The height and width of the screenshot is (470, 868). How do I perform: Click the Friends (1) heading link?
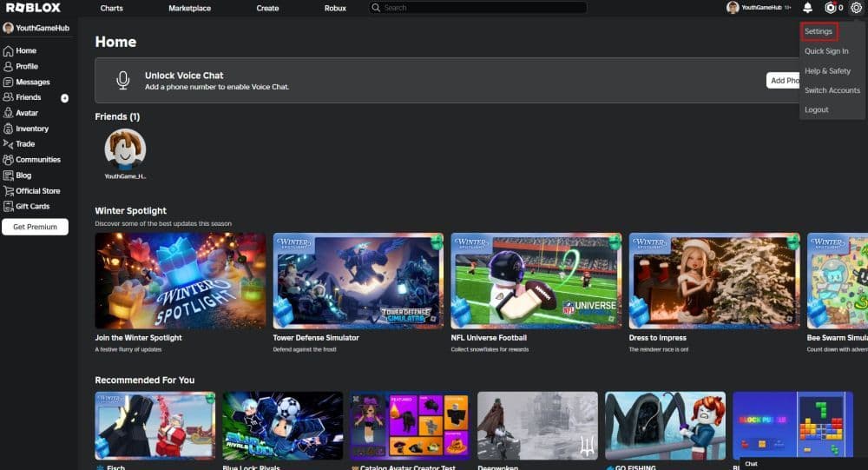[x=117, y=116]
